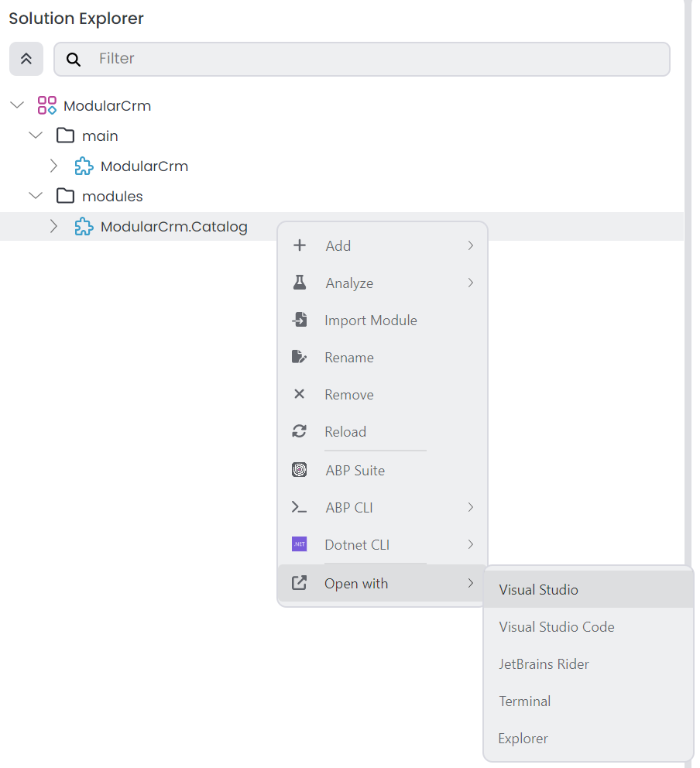This screenshot has width=700, height=768.
Task: Choose Terminal from Open with submenu
Action: (525, 701)
